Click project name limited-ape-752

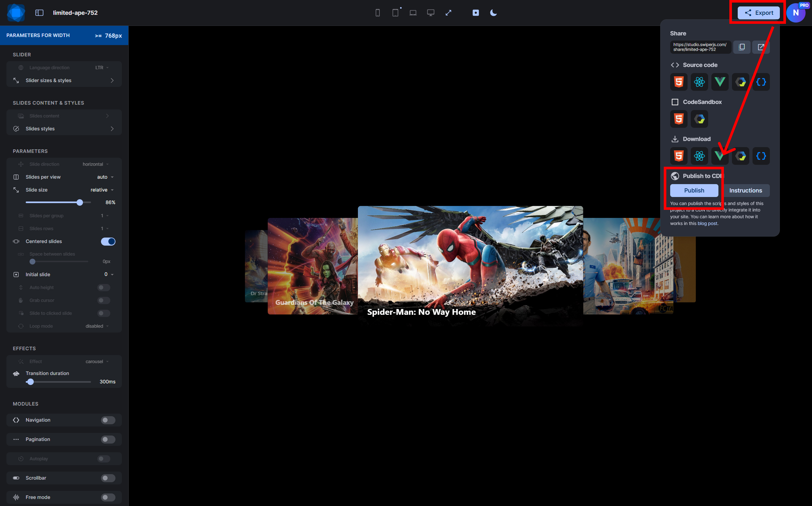point(75,13)
